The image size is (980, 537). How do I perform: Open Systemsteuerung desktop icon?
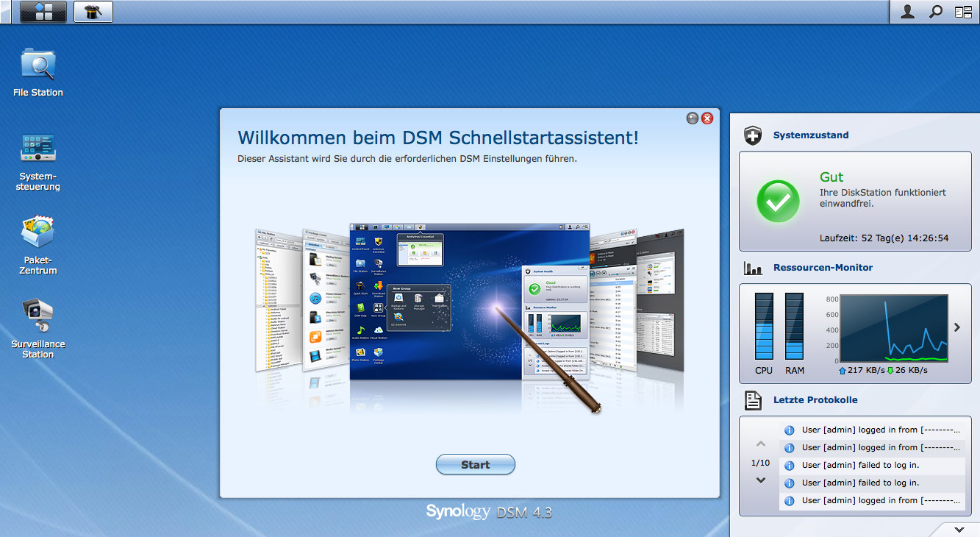tap(38, 162)
